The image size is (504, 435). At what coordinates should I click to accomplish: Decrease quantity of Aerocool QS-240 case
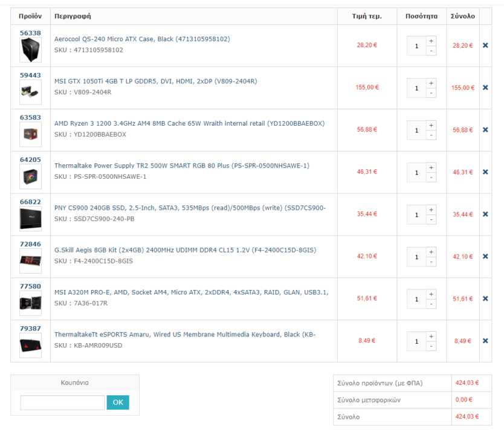tap(431, 51)
